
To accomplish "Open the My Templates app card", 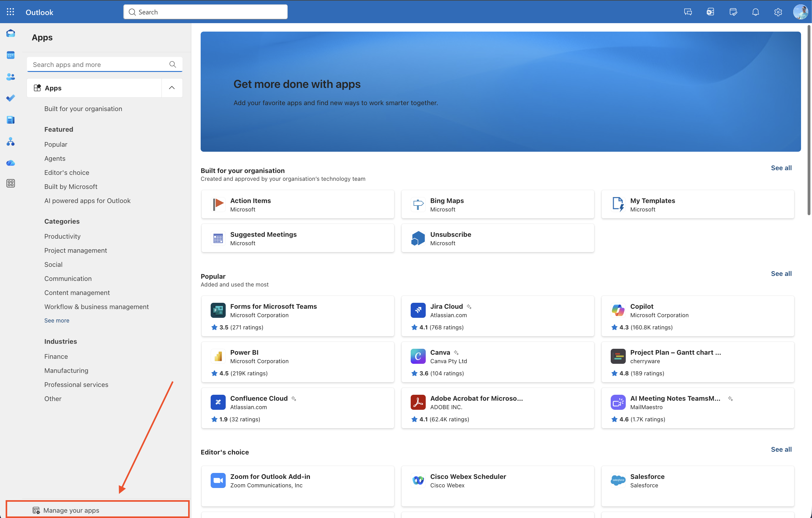I will tap(697, 204).
